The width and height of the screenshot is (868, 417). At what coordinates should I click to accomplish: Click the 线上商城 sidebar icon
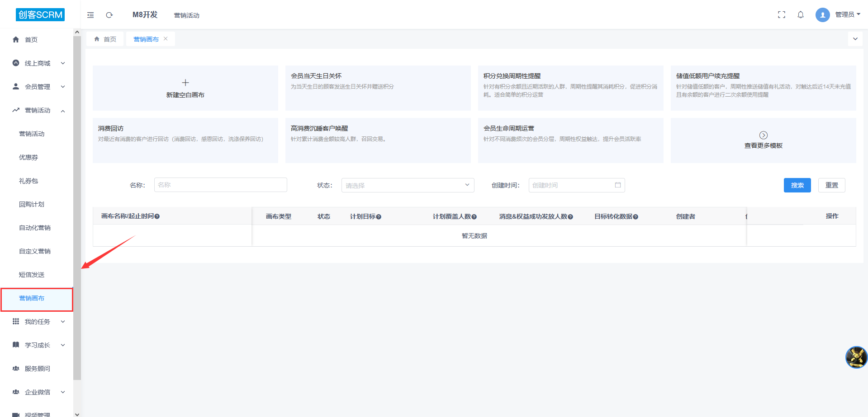[16, 63]
